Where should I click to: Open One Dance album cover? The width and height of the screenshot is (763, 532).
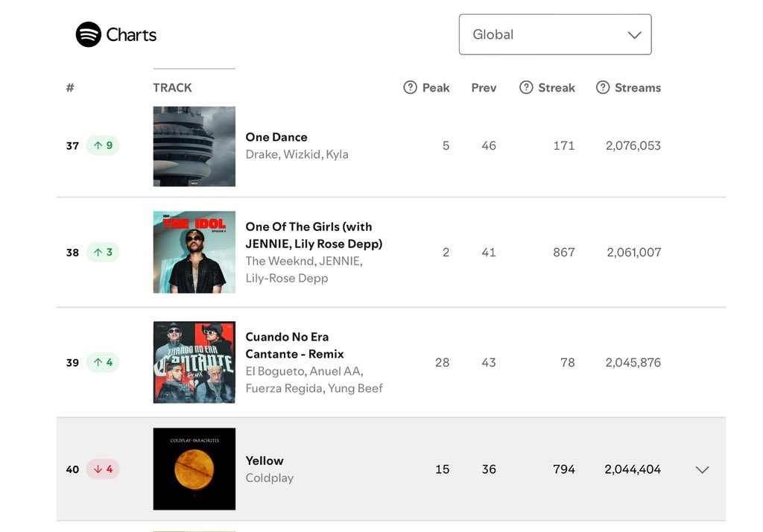tap(194, 146)
